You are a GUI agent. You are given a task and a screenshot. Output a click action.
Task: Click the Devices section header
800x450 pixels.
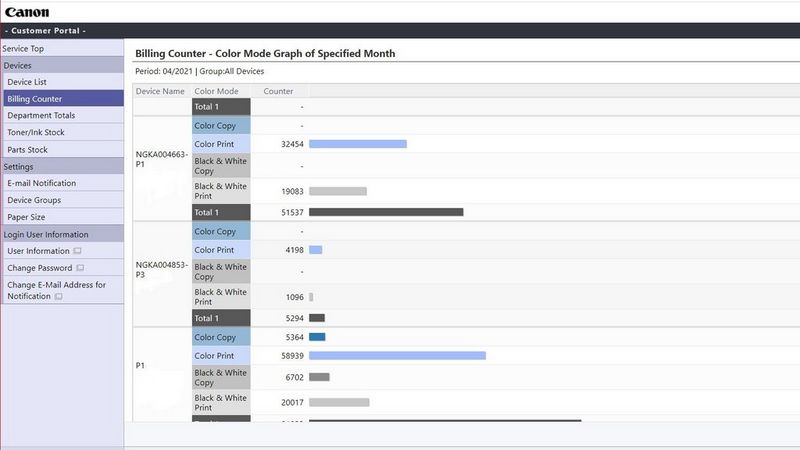click(x=18, y=65)
